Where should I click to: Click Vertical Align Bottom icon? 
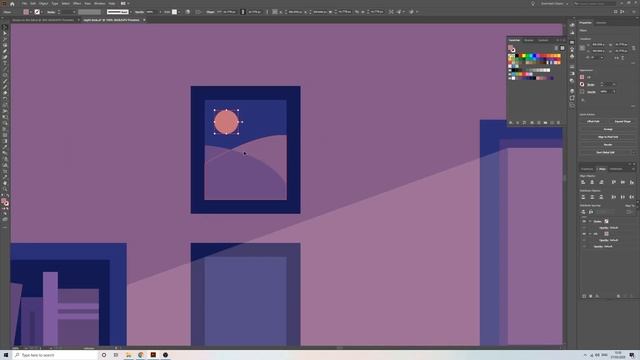[x=631, y=182]
